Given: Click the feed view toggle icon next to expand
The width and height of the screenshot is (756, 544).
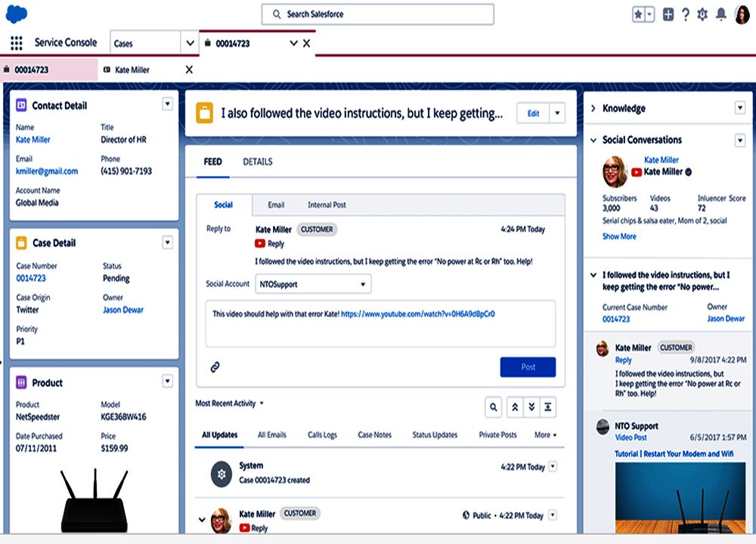Looking at the screenshot, I should pyautogui.click(x=547, y=407).
